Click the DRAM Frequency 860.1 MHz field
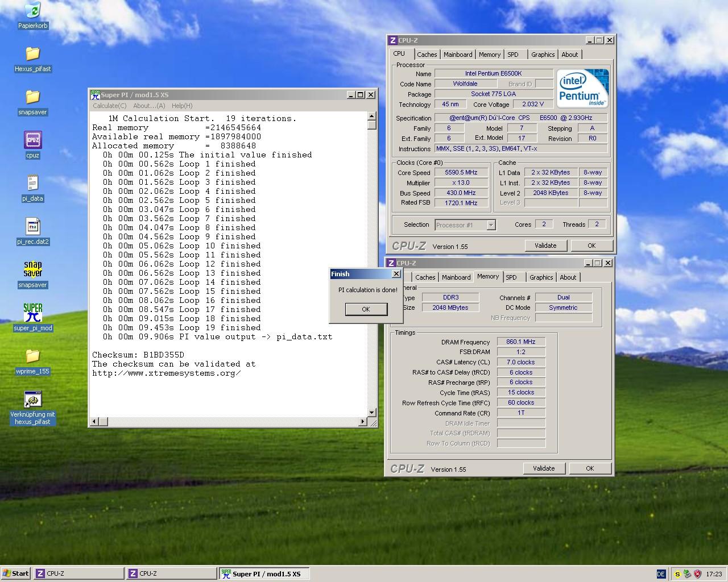Image resolution: width=728 pixels, height=582 pixels. (521, 342)
